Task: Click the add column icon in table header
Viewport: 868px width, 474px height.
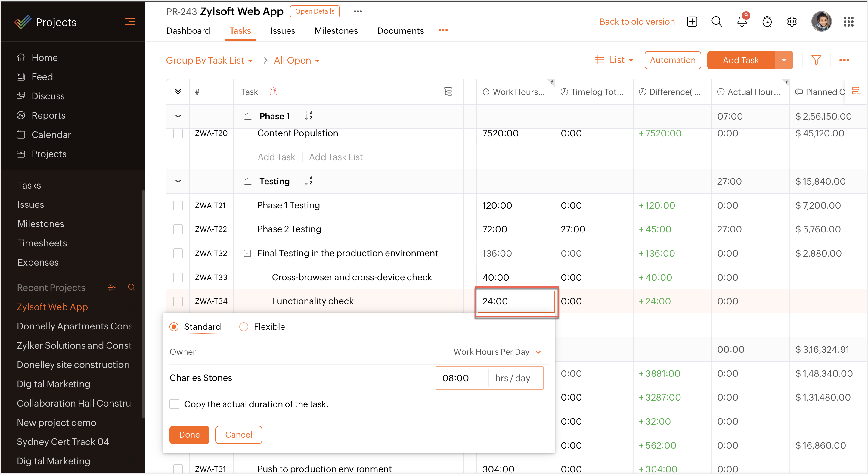Action: tap(856, 91)
